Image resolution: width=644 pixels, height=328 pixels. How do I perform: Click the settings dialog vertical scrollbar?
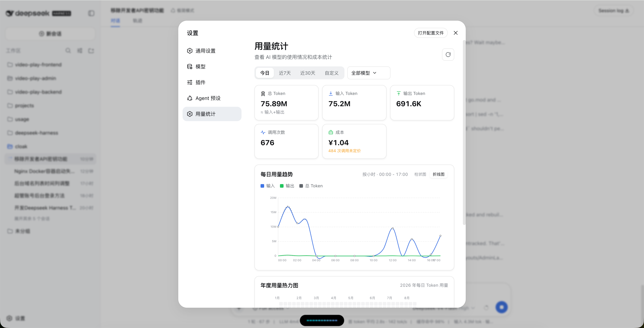[464, 132]
